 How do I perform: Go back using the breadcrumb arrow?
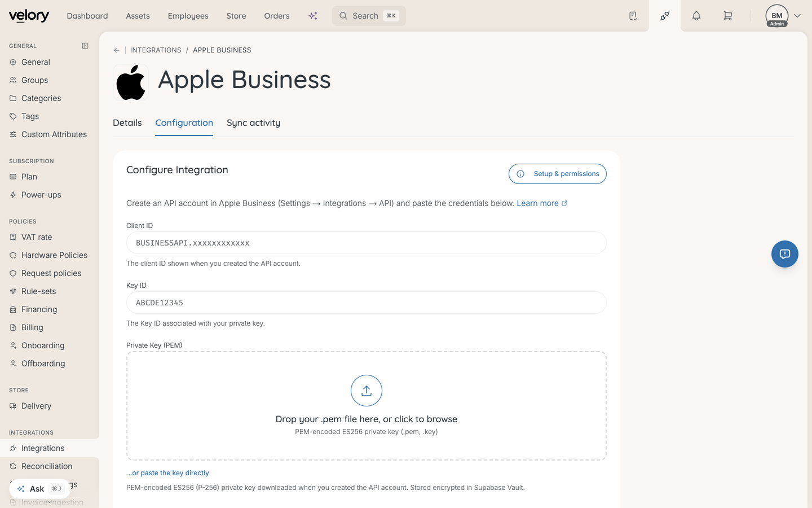pyautogui.click(x=117, y=50)
